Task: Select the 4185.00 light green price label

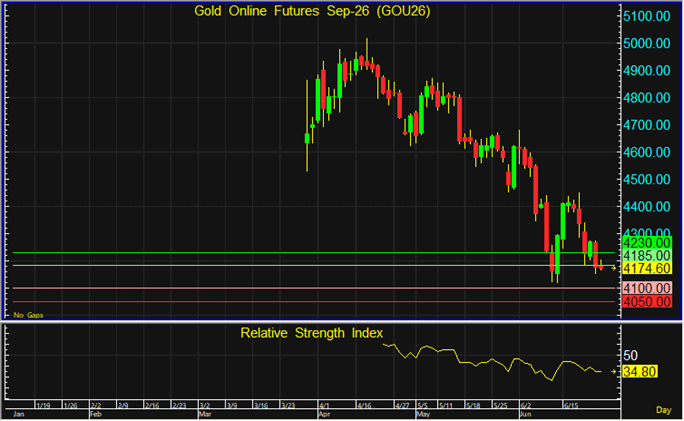Action: (647, 256)
